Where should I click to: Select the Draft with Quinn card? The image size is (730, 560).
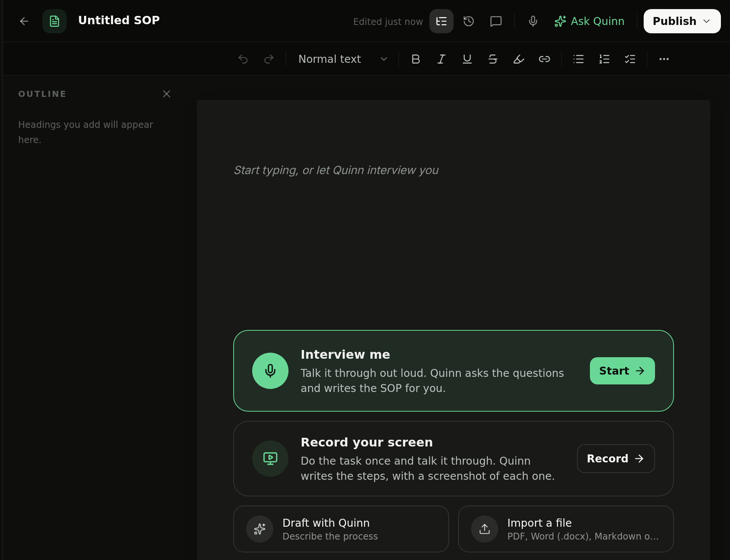[341, 529]
